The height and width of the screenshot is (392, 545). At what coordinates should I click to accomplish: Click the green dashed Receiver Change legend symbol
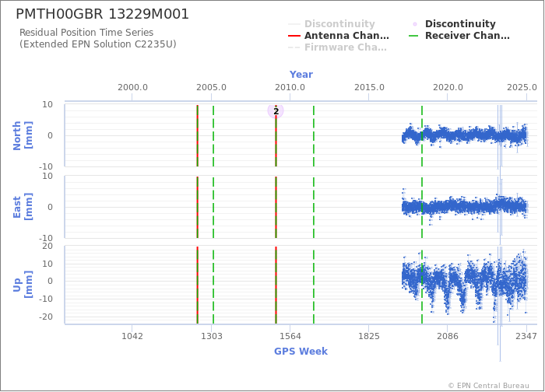click(414, 36)
